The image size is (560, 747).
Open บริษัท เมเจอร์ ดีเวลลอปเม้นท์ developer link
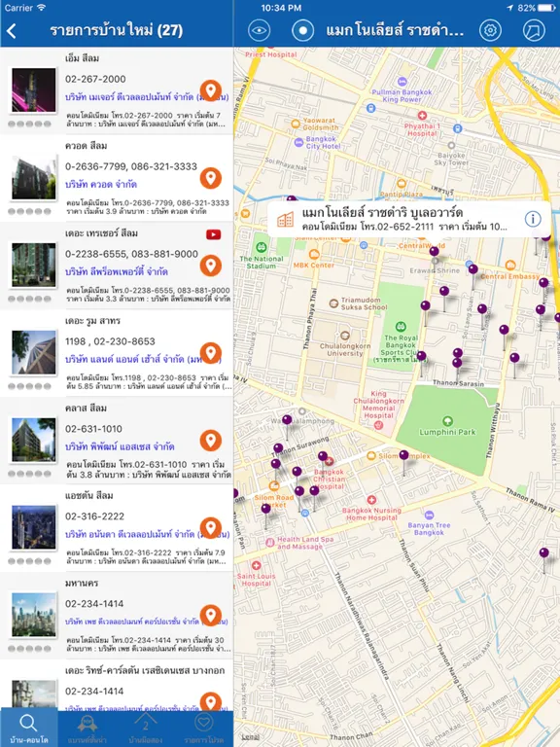pos(147,96)
